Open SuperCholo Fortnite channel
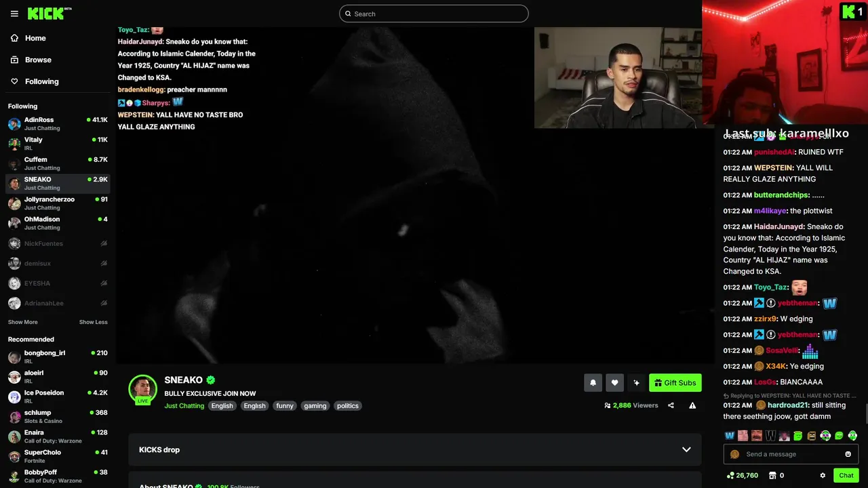The height and width of the screenshot is (488, 868). (x=58, y=456)
